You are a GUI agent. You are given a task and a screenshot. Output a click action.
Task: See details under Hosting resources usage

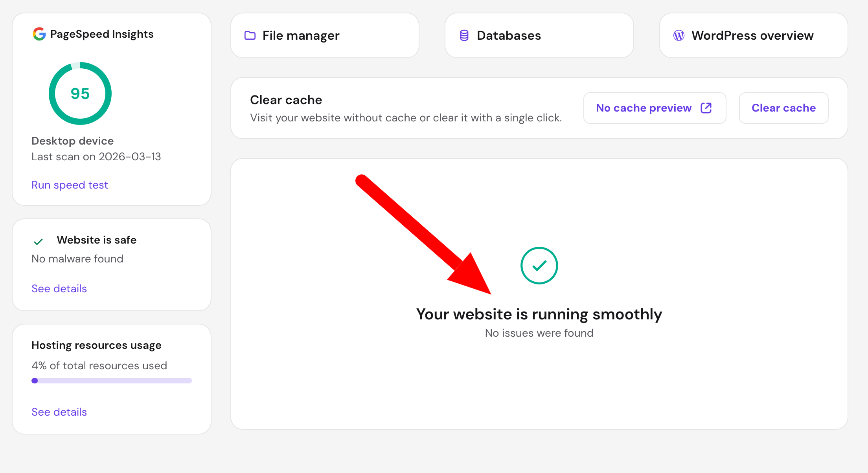[59, 412]
